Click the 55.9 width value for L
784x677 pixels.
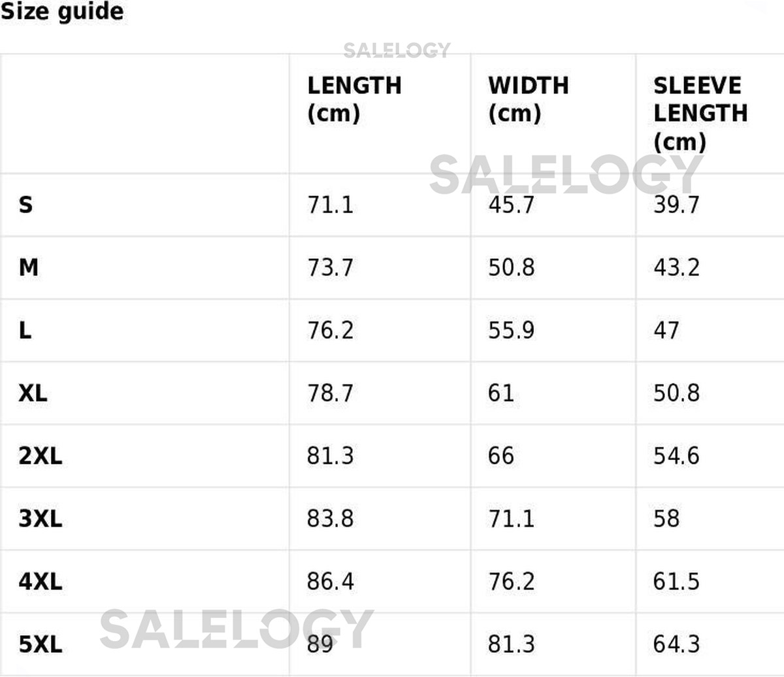click(x=511, y=331)
